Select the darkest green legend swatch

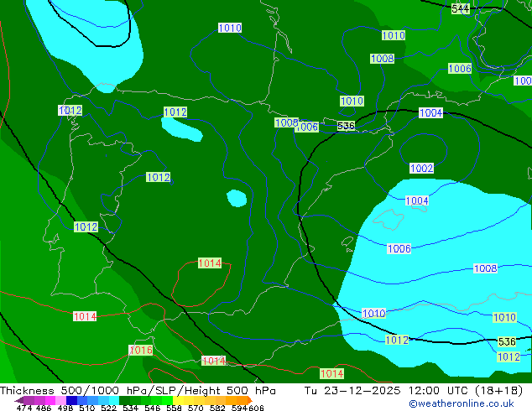124,400
